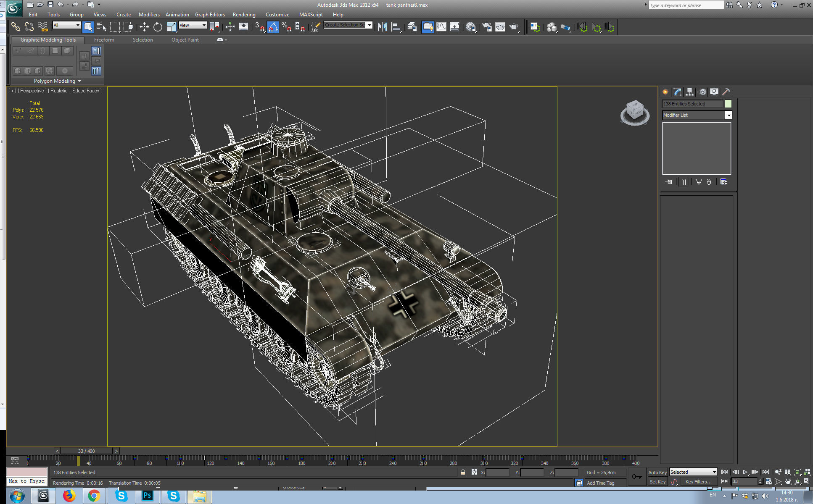Expand the Create Selection Set dropdown
Viewport: 813px width, 504px height.
(x=370, y=25)
